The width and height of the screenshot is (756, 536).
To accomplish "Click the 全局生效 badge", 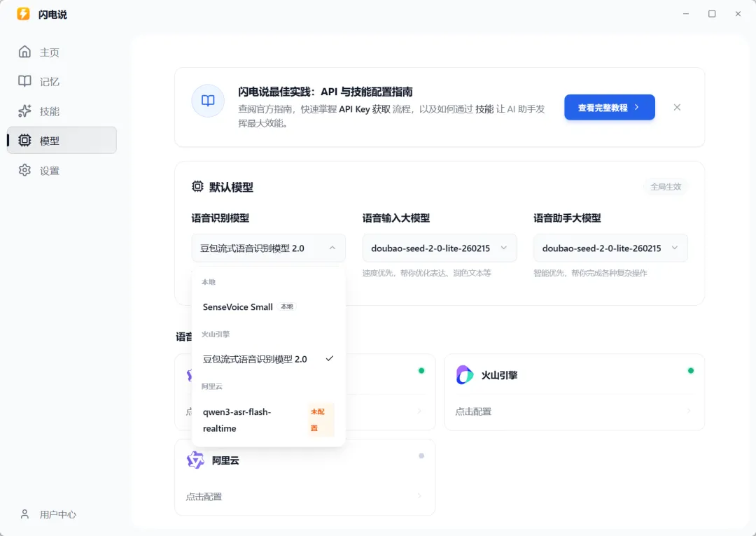I will [x=666, y=187].
